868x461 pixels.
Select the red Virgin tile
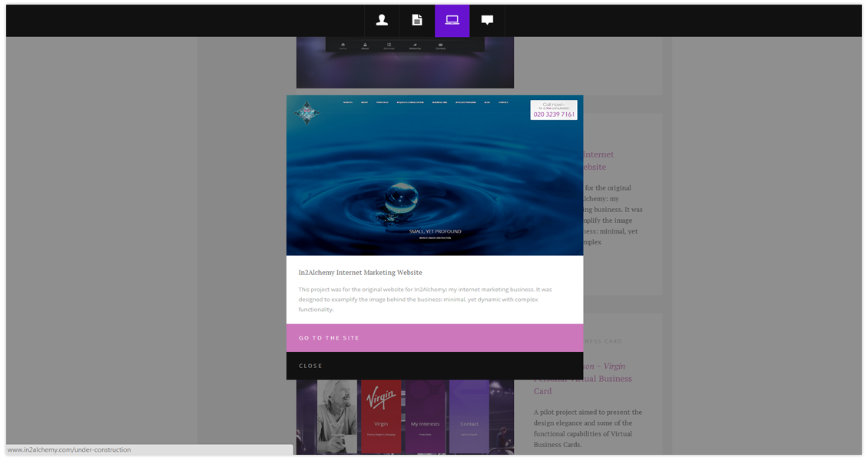click(x=381, y=415)
